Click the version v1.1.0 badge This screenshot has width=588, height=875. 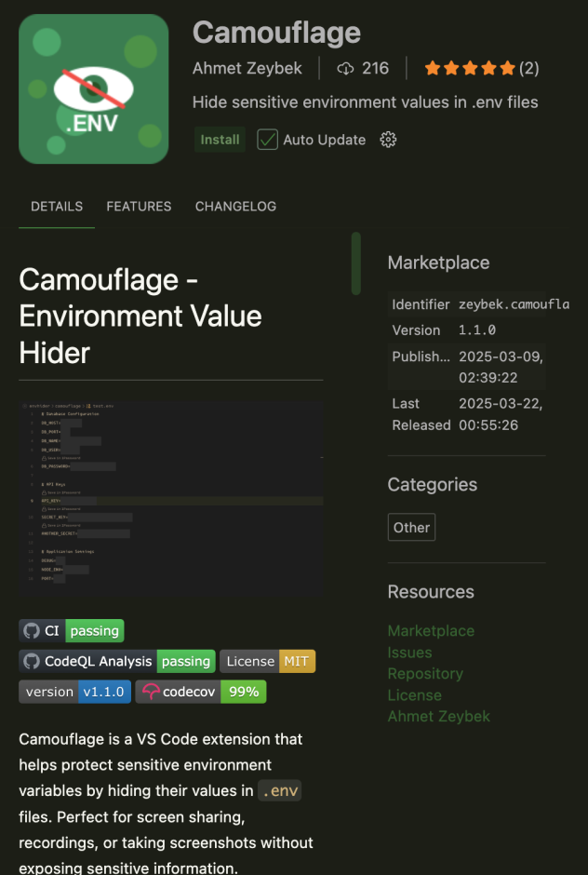tap(74, 692)
